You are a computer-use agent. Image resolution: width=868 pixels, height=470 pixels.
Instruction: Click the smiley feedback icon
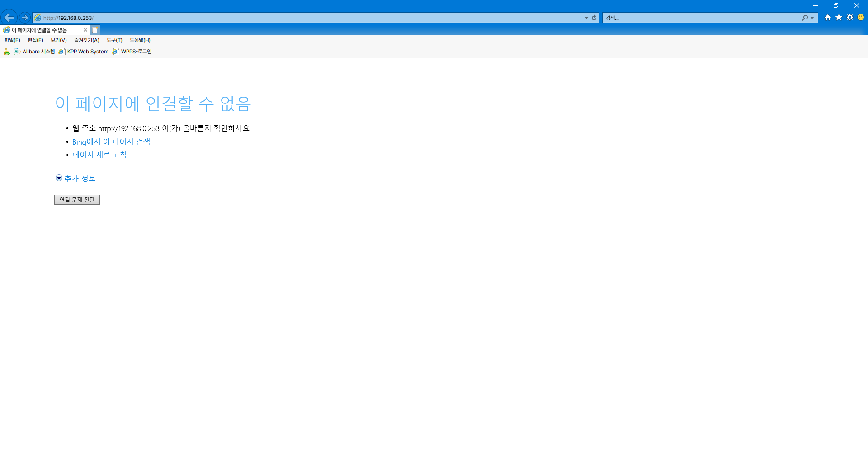pos(861,18)
